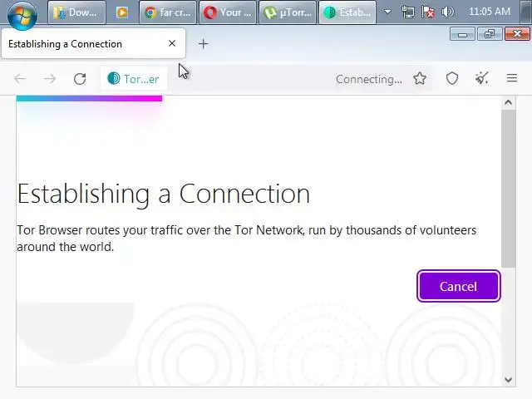Open the security level shield icon
This screenshot has height=399, width=532.
(452, 78)
